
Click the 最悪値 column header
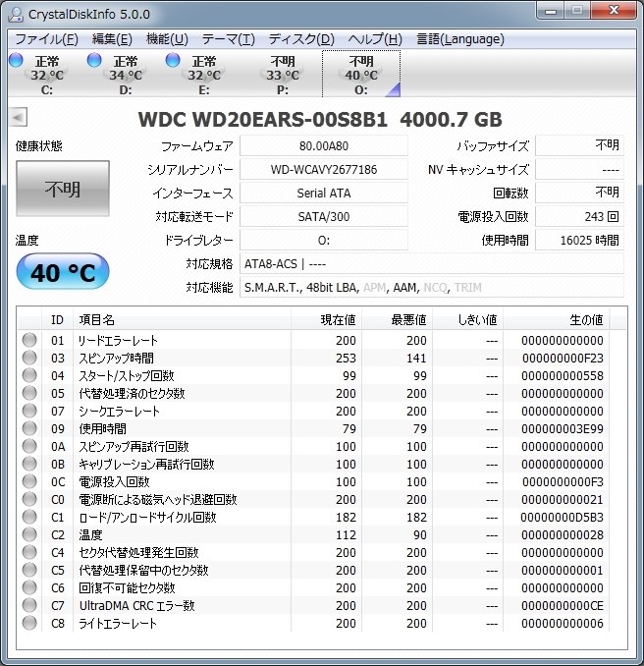pos(398,319)
